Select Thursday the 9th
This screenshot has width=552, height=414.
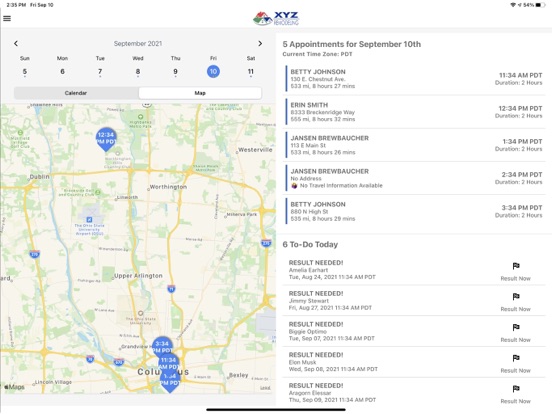[x=175, y=71]
